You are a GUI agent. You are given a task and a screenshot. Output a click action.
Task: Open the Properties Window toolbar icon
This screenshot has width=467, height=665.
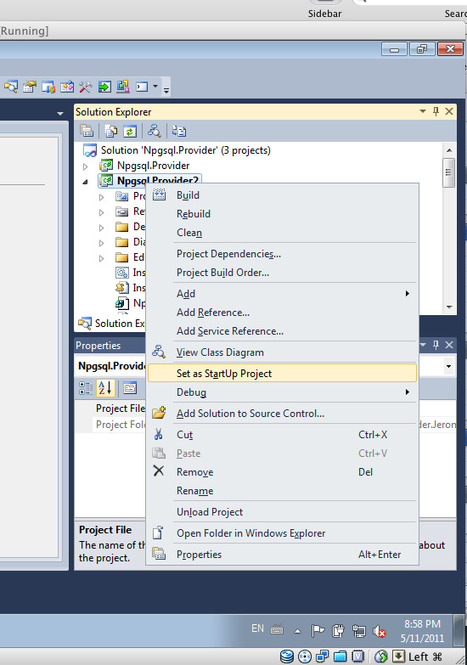[x=30, y=87]
